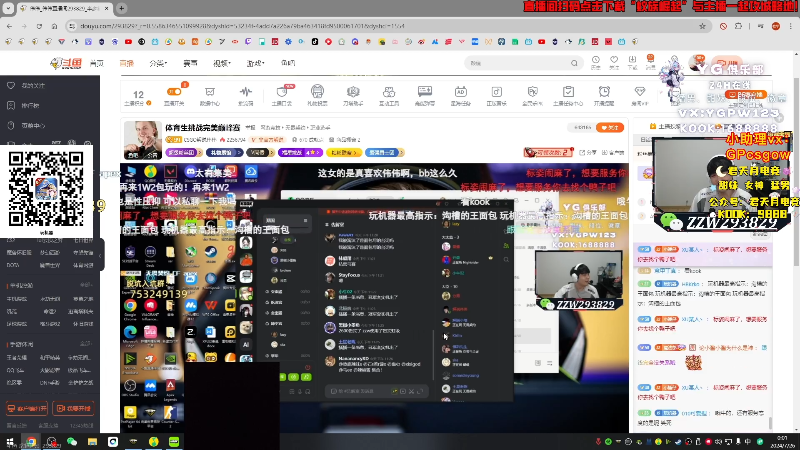Reload the page with refresh icon
Image resolution: width=800 pixels, height=450 pixels.
point(39,26)
